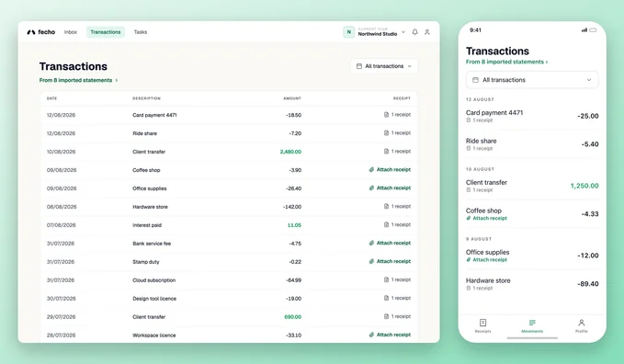Image resolution: width=624 pixels, height=364 pixels.
Task: Click the calendar icon in mobile All transactions field
Action: point(475,80)
